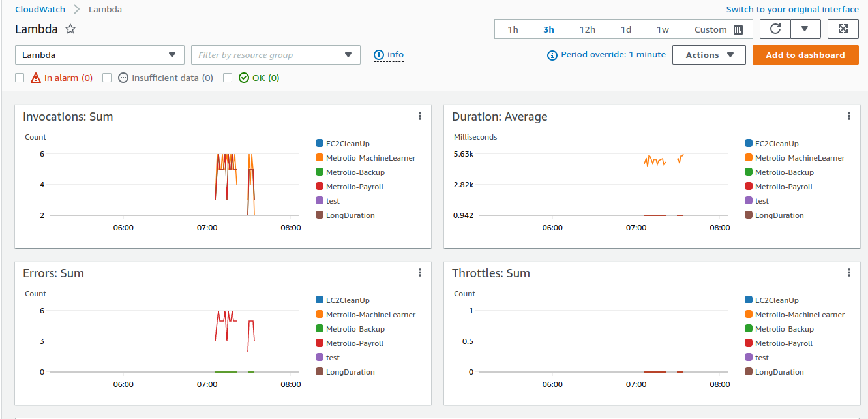Follow the Switch to your original interface link
Screen dimensions: 868x419
point(792,9)
